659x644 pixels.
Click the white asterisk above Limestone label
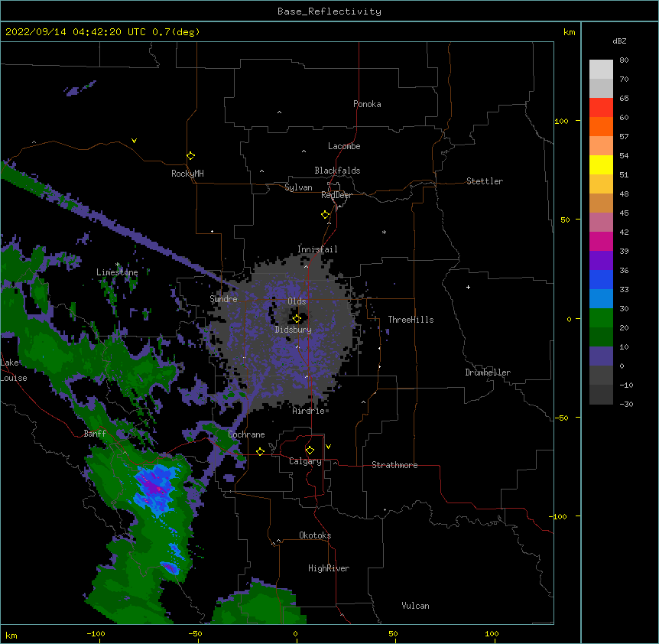point(118,265)
